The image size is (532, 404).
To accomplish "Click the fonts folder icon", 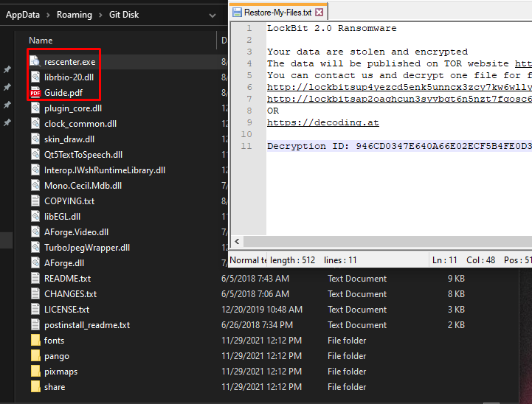I will point(35,341).
